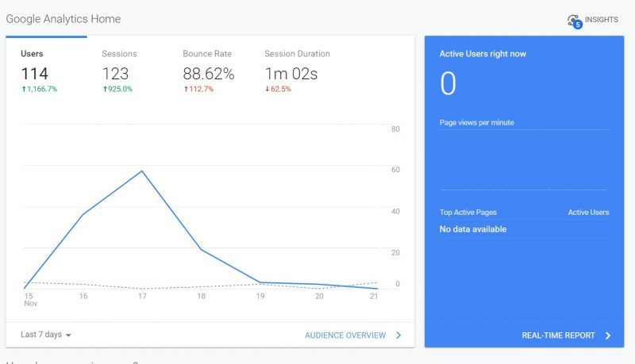This screenshot has width=635, height=364.
Task: Click the chevron beside Real-Time Report
Action: click(608, 335)
